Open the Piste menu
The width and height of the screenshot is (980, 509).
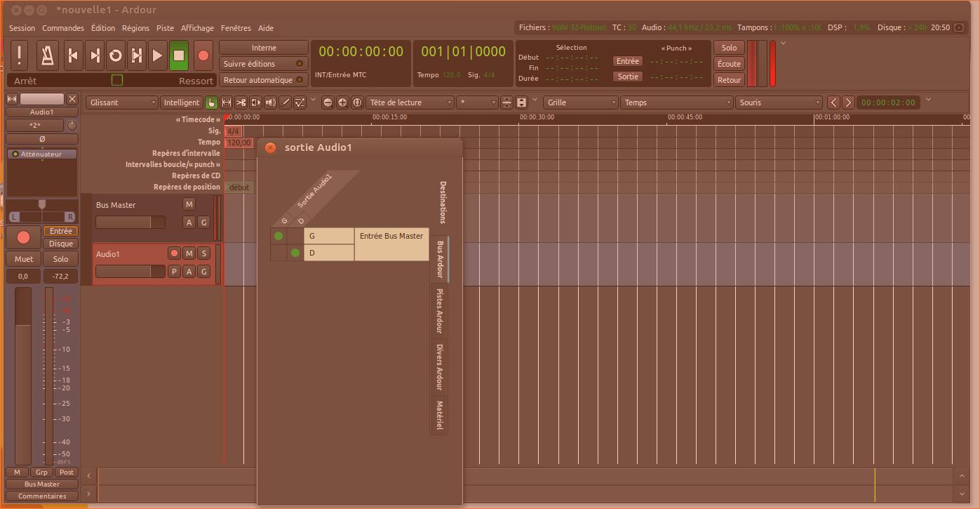point(166,28)
